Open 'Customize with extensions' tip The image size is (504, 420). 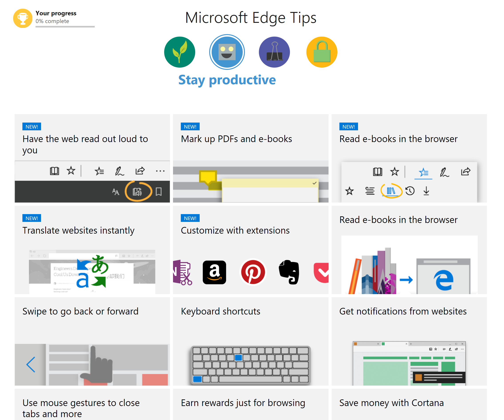pos(251,250)
